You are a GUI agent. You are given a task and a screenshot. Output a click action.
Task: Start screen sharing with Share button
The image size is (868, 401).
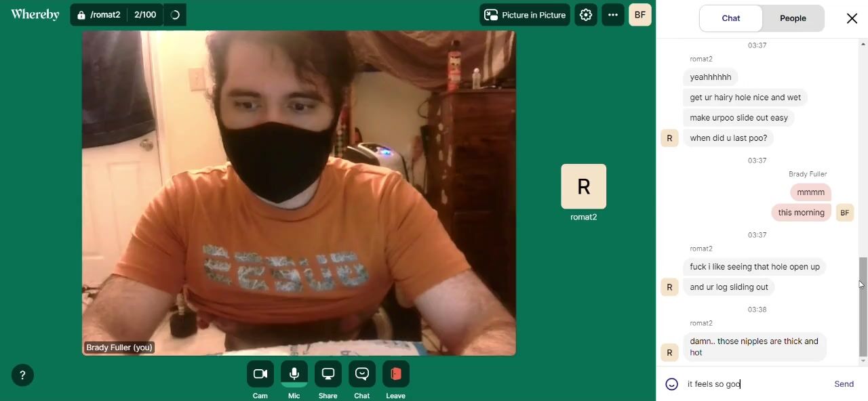328,374
